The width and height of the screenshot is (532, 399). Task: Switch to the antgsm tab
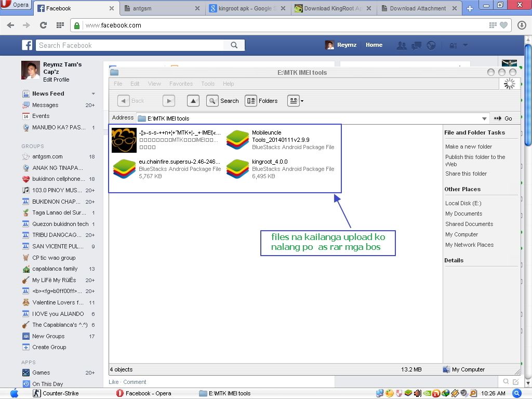(161, 8)
